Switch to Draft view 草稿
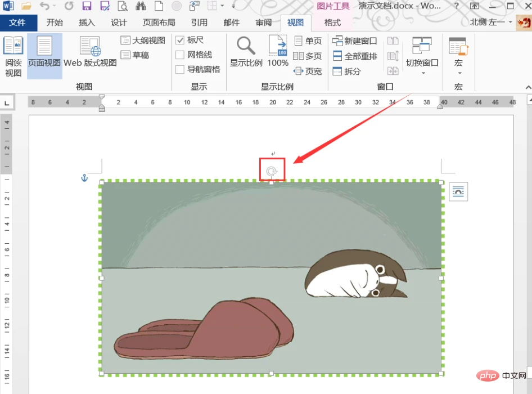532x394 pixels. tap(135, 55)
